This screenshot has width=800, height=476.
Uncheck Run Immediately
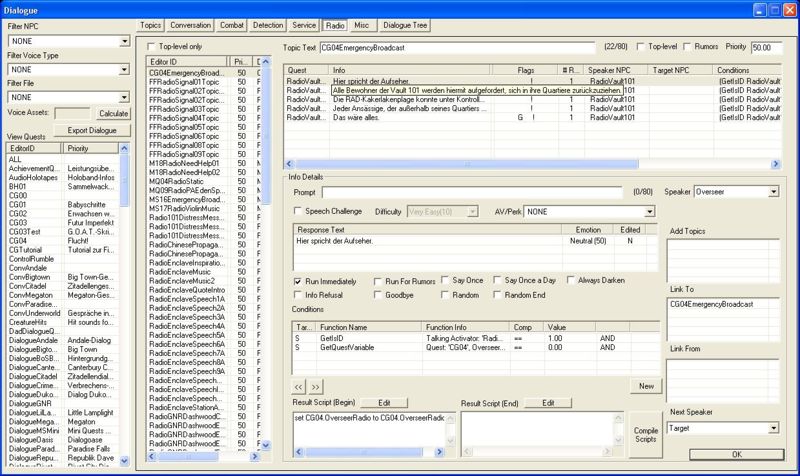pos(298,282)
